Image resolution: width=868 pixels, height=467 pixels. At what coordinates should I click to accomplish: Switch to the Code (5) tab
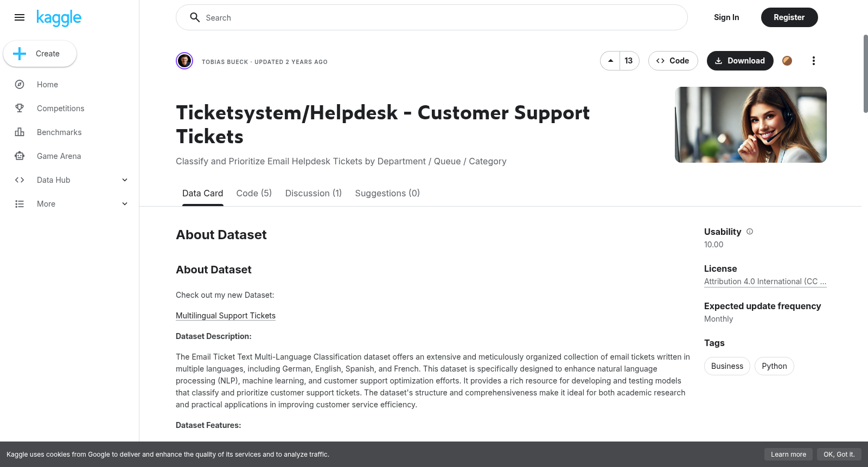coord(254,193)
